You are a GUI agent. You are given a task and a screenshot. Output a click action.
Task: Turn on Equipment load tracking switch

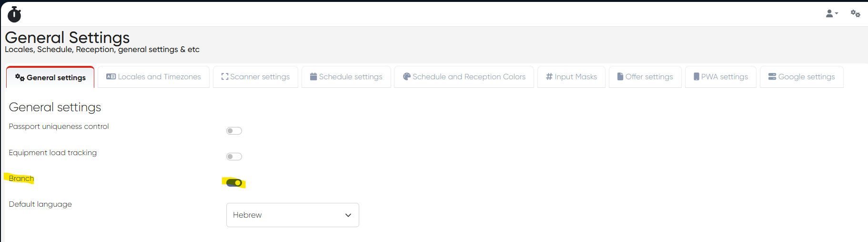234,157
